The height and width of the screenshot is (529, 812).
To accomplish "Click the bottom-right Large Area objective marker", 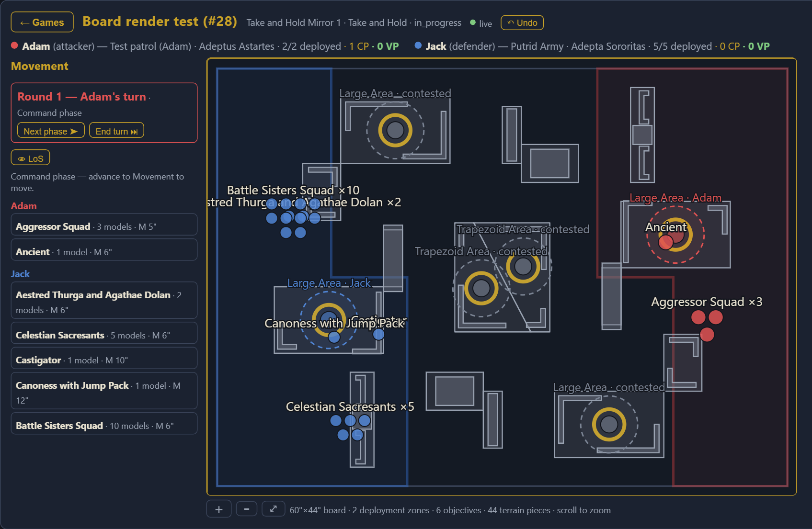I will pos(609,424).
